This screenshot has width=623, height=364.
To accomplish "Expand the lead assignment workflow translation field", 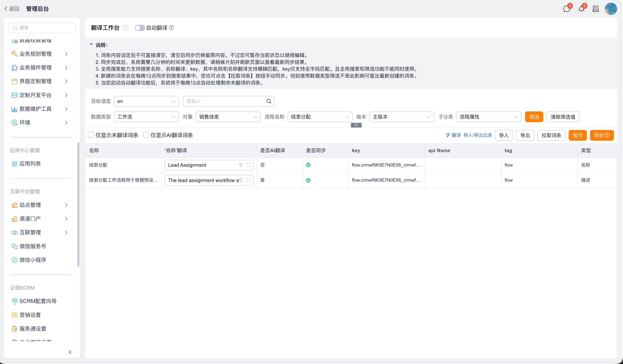I will 248,180.
